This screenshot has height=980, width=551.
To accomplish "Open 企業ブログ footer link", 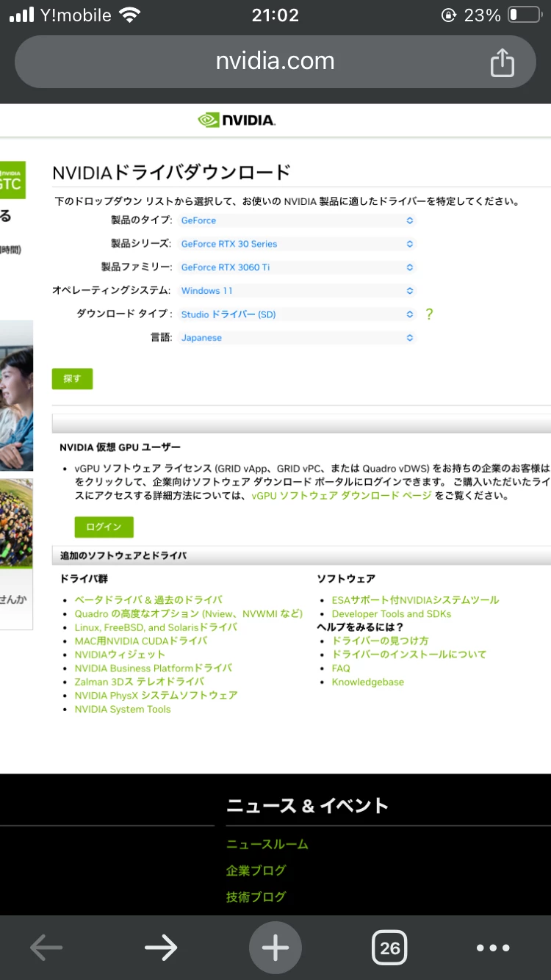I will point(256,871).
